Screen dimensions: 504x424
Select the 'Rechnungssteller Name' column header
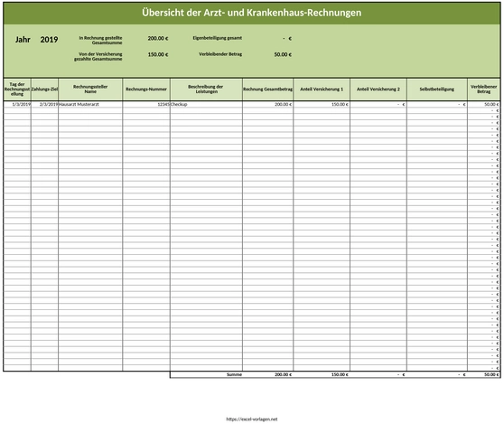click(90, 90)
